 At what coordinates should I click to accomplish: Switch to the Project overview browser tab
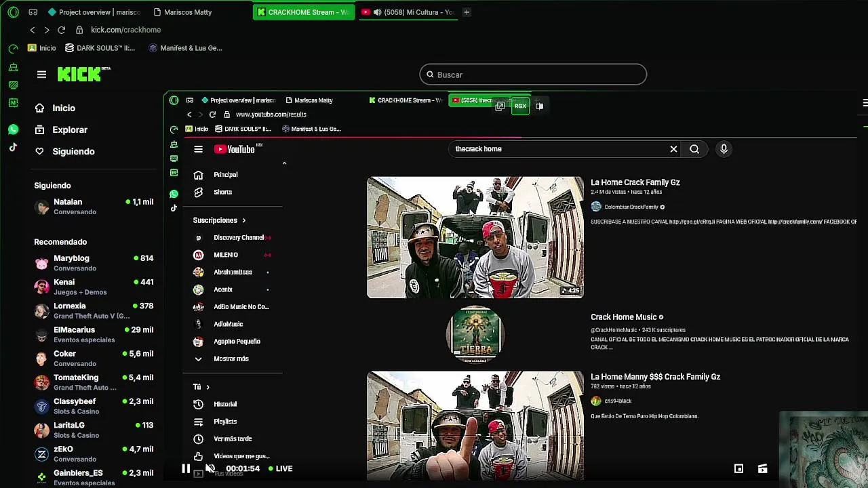94,12
